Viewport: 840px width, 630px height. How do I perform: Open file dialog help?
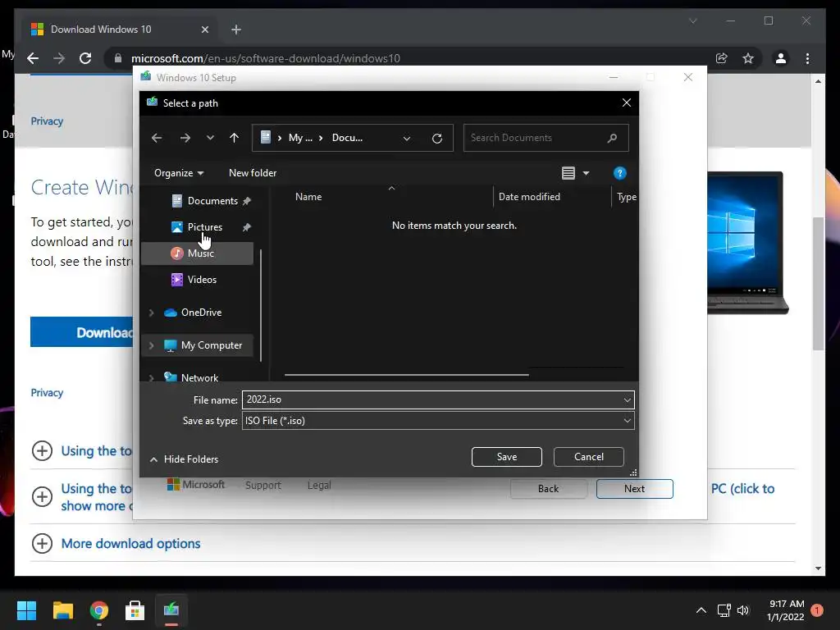click(x=620, y=173)
